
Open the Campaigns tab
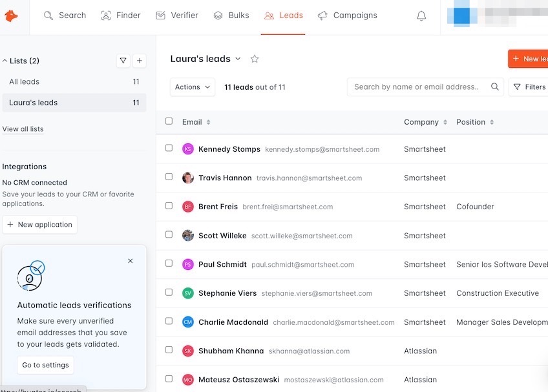[348, 15]
